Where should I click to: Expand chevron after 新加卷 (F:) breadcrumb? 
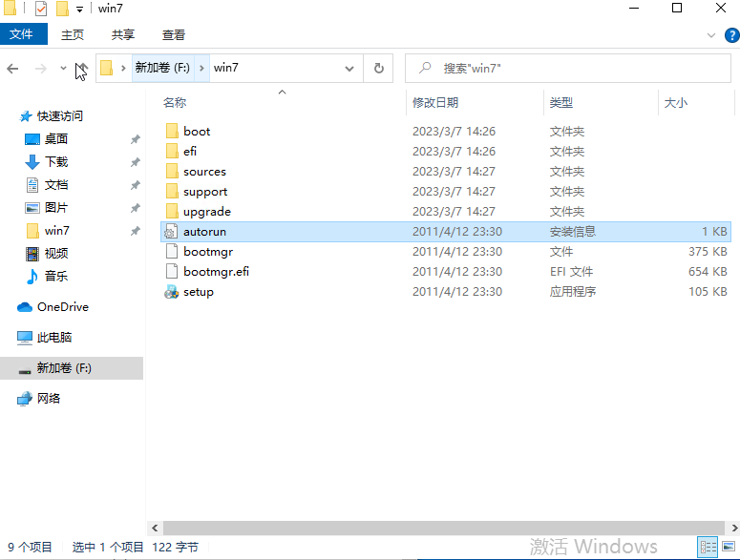tap(201, 69)
